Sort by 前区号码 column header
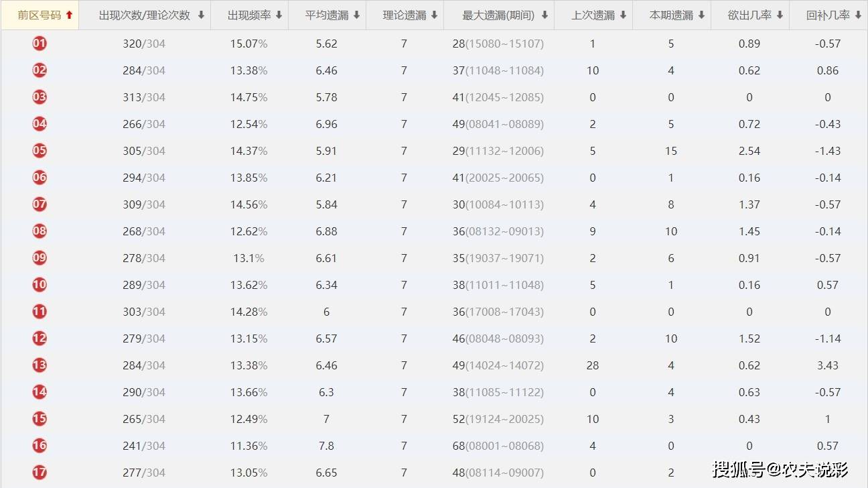This screenshot has height=488, width=868. coord(40,15)
